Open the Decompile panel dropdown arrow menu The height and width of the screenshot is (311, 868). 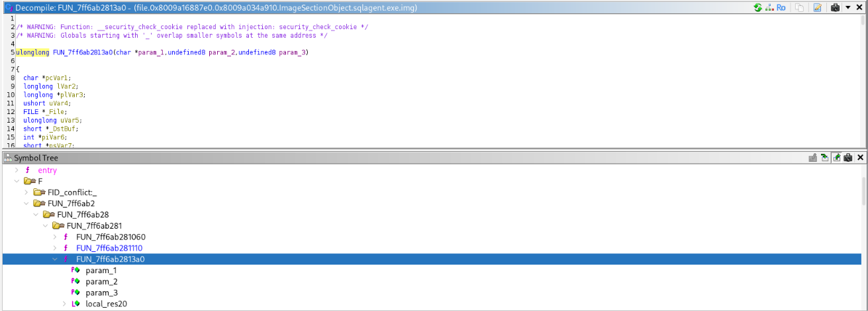(848, 7)
